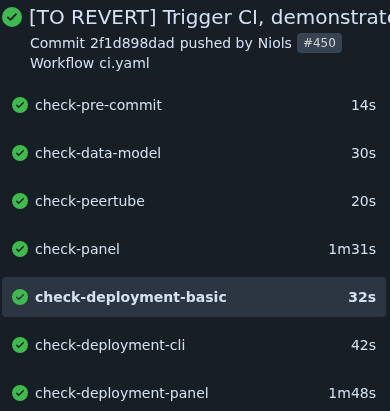Image resolution: width=390 pixels, height=411 pixels.
Task: Open the check-peertube job logs
Action: pos(194,201)
